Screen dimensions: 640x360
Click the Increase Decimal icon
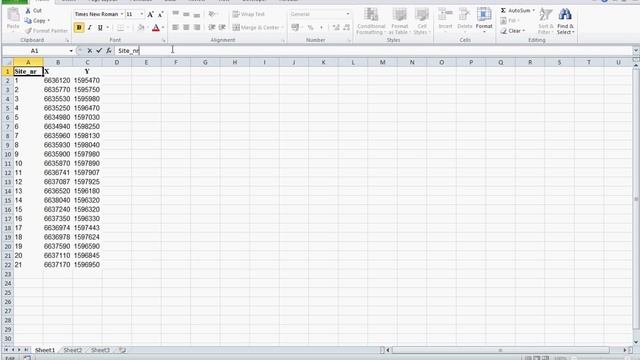pos(336,28)
